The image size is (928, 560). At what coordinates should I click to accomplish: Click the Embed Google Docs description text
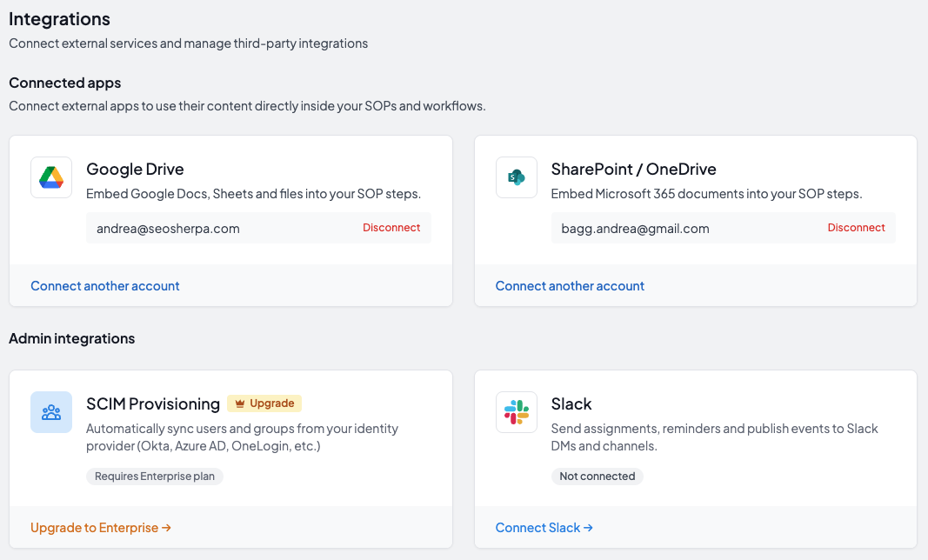pos(253,194)
